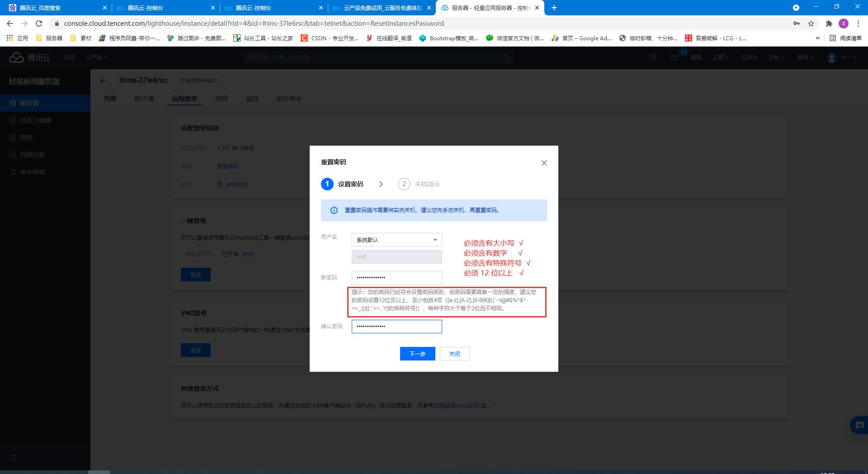Click browser forward arrow
The width and height of the screenshot is (868, 474).
tap(24, 24)
